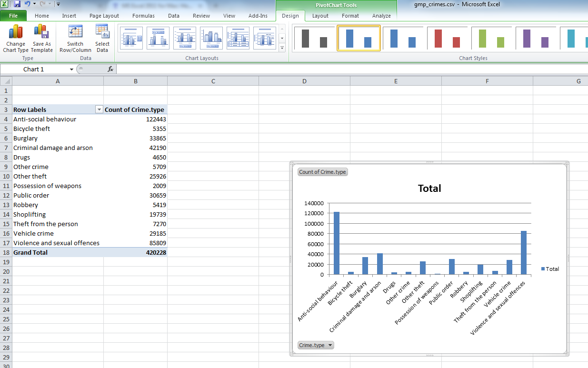Screen dimensions: 588x368
Task: Choose the first chart layout thumbnail
Action: tap(131, 38)
